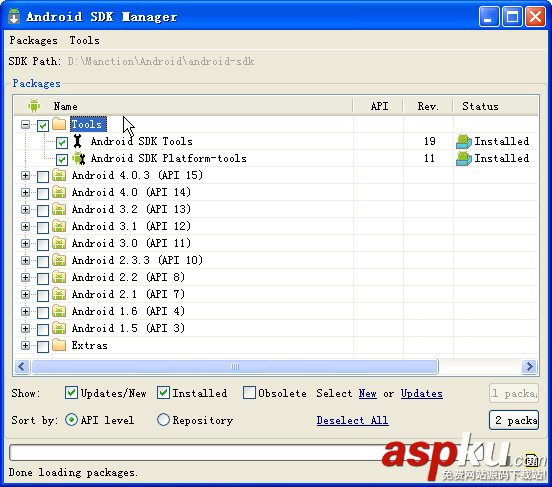Viewport: 552px width, 487px height.
Task: Open the Packages menu
Action: pos(33,40)
